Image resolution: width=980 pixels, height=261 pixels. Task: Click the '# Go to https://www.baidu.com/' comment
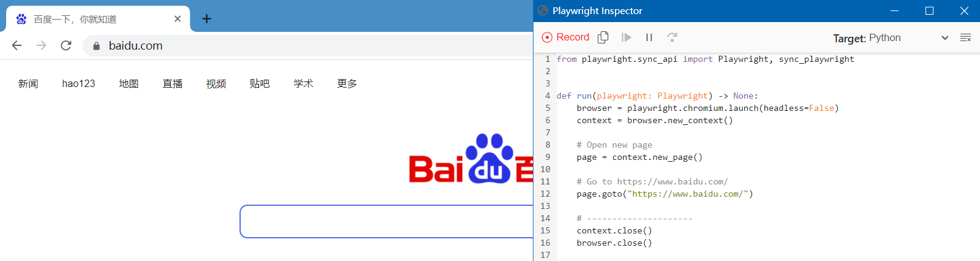(x=652, y=182)
